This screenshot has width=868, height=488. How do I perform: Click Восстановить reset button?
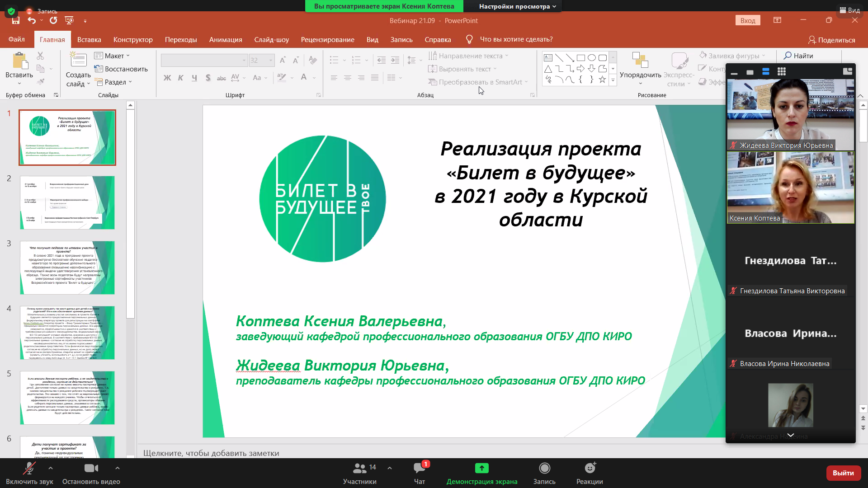121,69
